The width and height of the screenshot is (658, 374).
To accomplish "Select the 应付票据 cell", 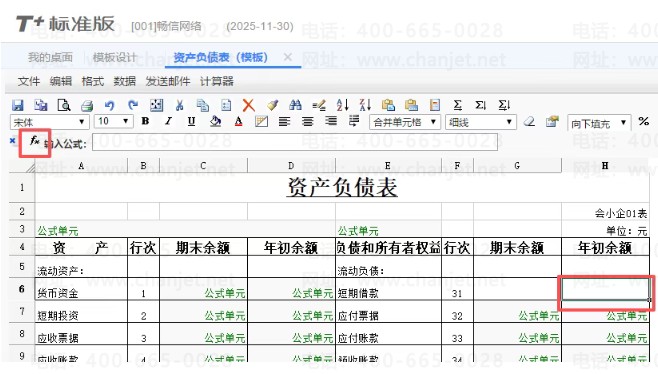I will [388, 311].
